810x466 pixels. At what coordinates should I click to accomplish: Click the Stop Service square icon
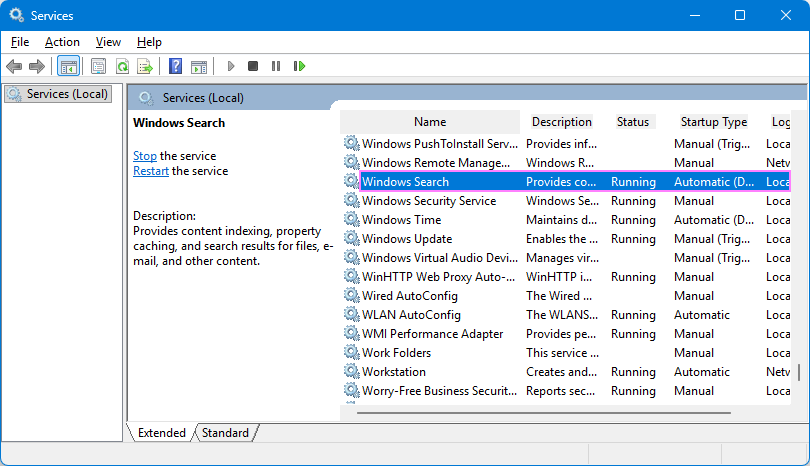(253, 66)
